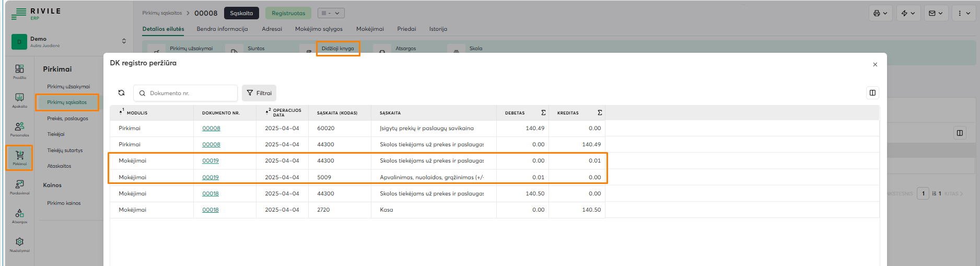Click the sum icon in Debetas column
The image size is (980, 266).
click(x=543, y=113)
